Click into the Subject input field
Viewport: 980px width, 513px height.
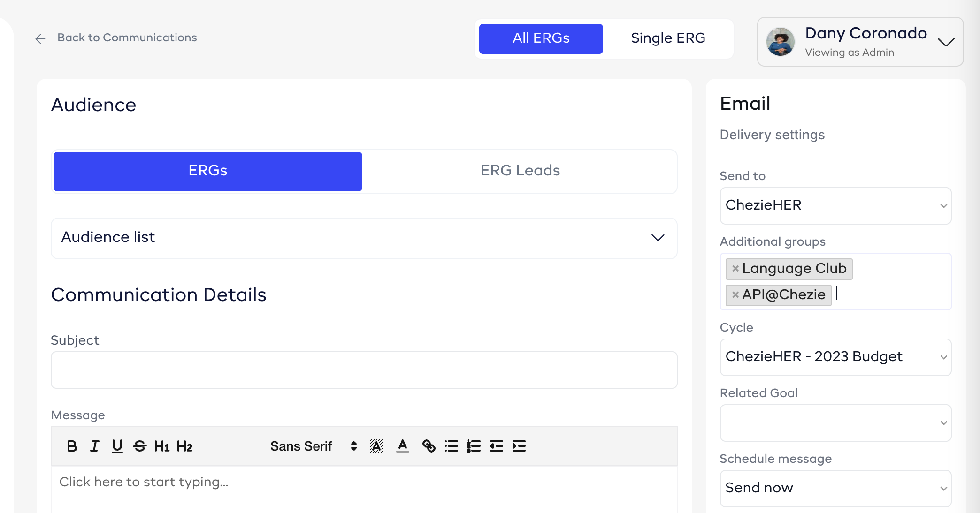click(x=364, y=370)
